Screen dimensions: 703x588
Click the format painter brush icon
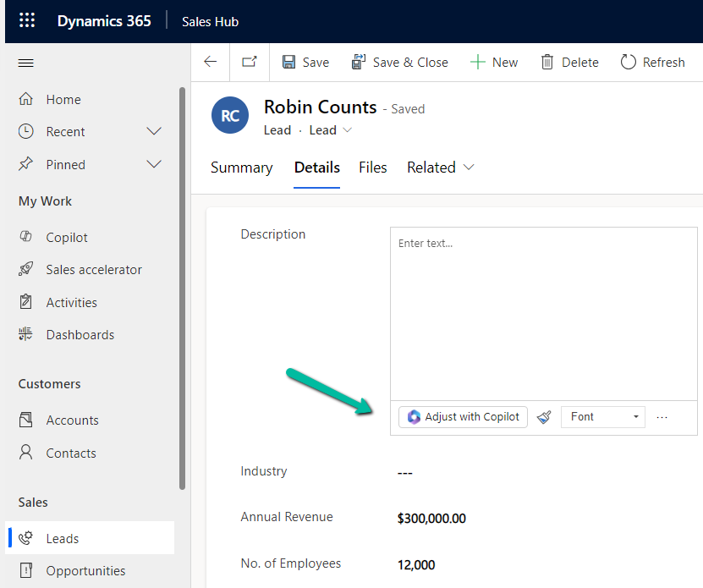click(x=544, y=416)
